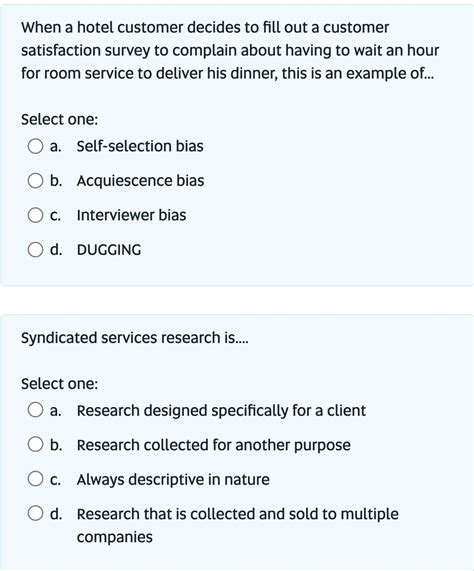Image resolution: width=474 pixels, height=571 pixels.
Task: Select radio for Research designed specifically for a client
Action: tap(35, 410)
